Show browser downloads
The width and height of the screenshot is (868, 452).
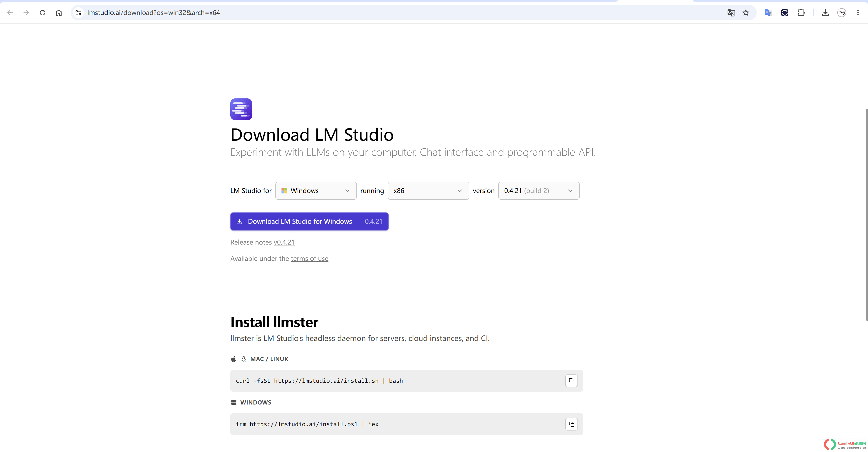[x=825, y=13]
